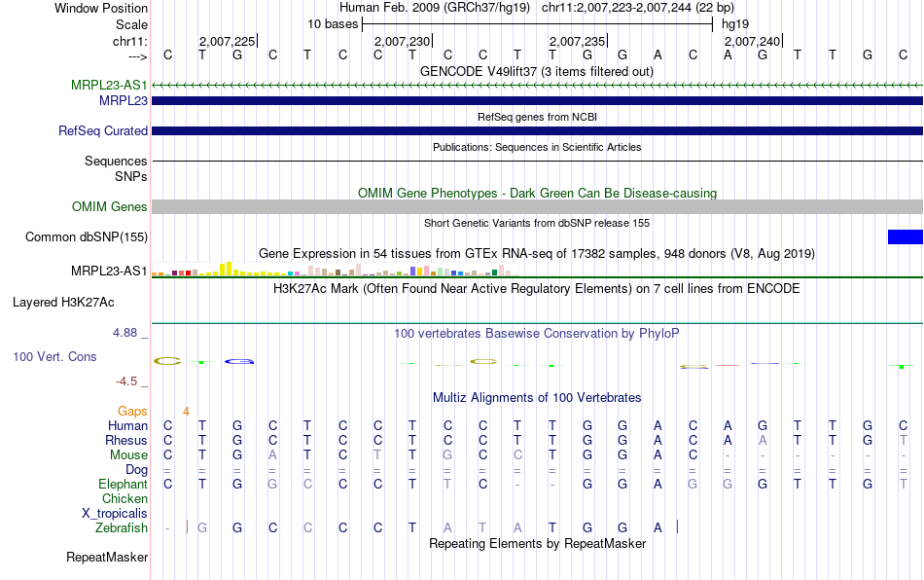Click the orange Gaps label

[x=132, y=412]
